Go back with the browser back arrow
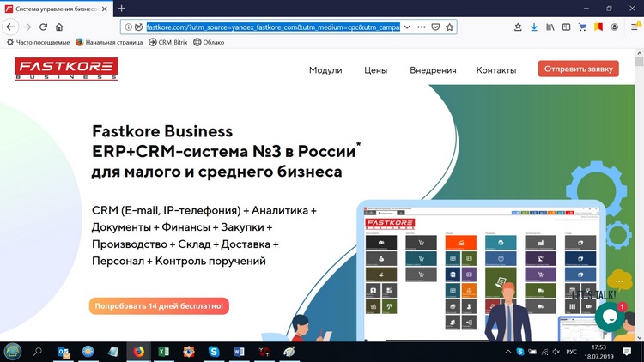The image size is (644, 362). 10,27
